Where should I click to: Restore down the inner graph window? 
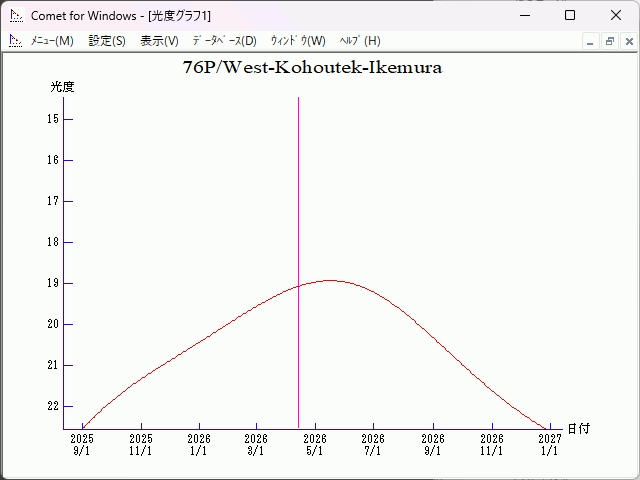click(609, 41)
